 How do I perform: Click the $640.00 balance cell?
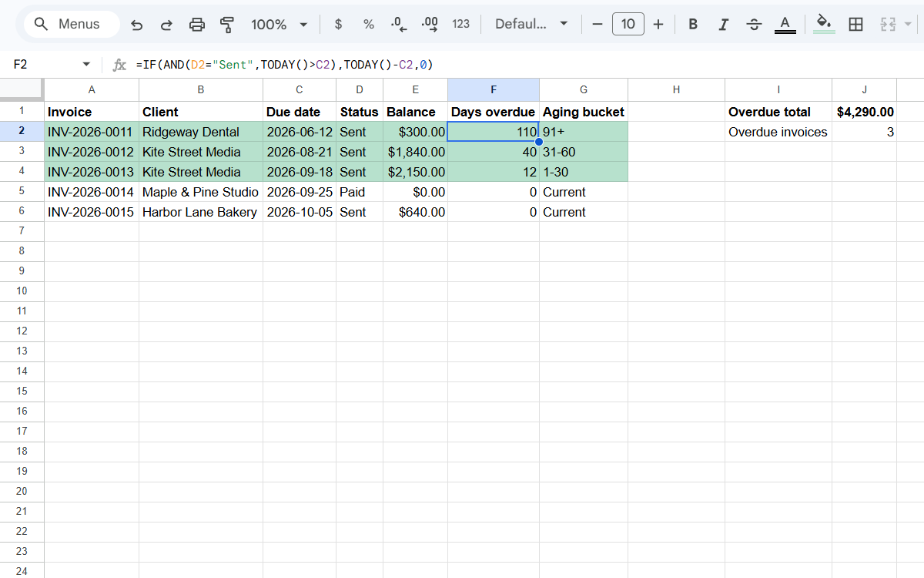point(415,212)
